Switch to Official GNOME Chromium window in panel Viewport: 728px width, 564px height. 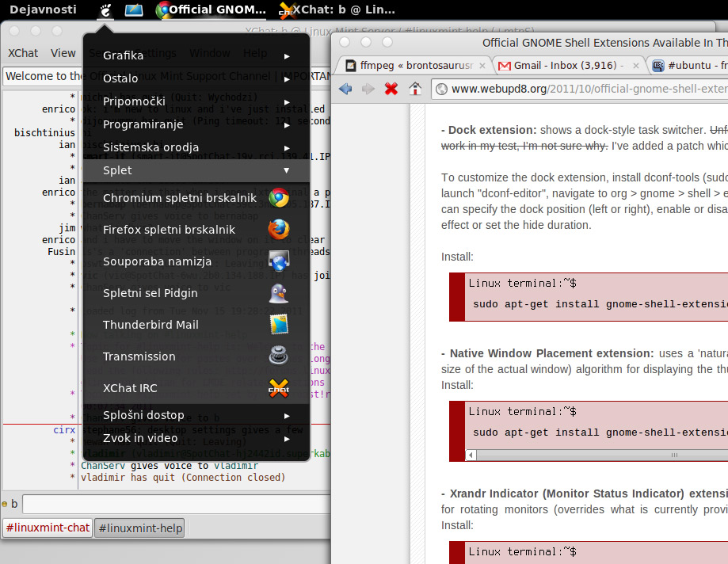(x=212, y=10)
